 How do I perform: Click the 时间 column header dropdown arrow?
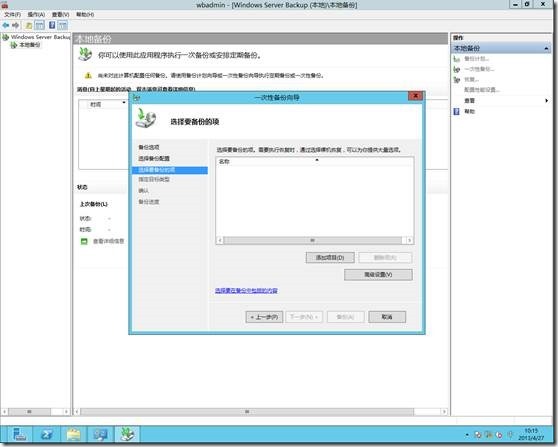click(x=123, y=102)
